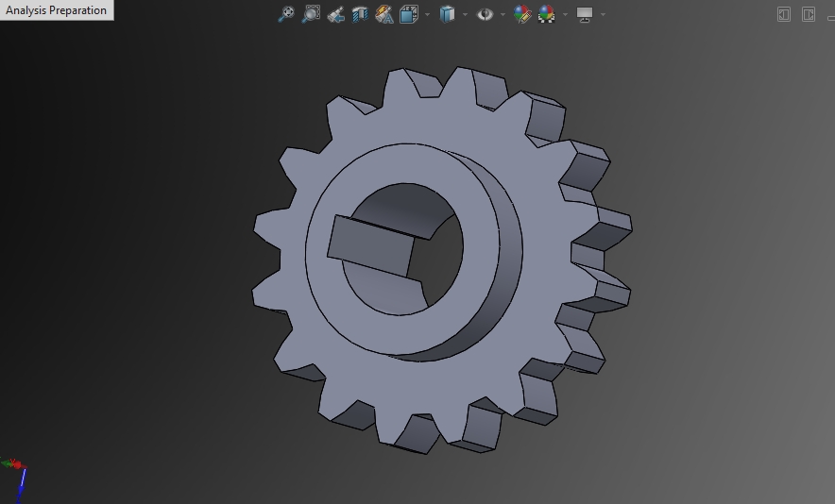Select the Zoom to Area magnifier tool
Viewport: 835px width, 504px height.
pos(311,14)
